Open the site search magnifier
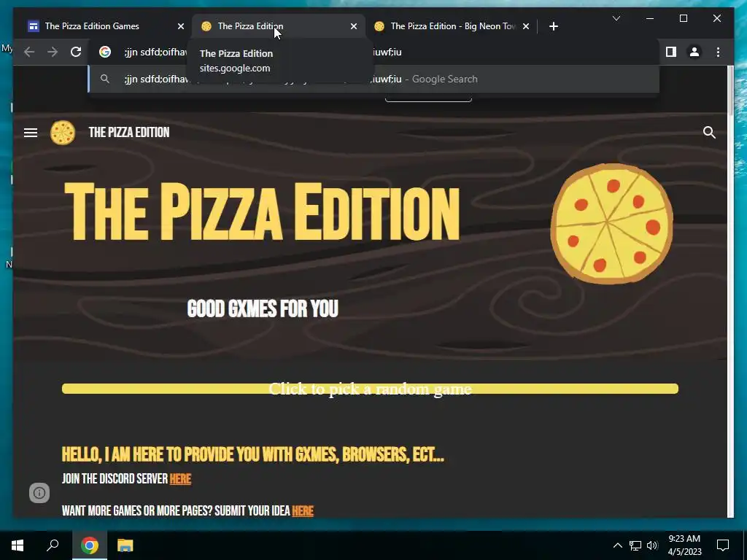 (x=709, y=133)
